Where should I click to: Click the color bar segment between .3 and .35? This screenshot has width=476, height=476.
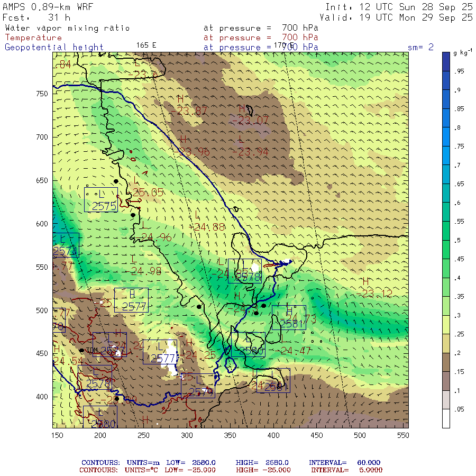(446, 306)
